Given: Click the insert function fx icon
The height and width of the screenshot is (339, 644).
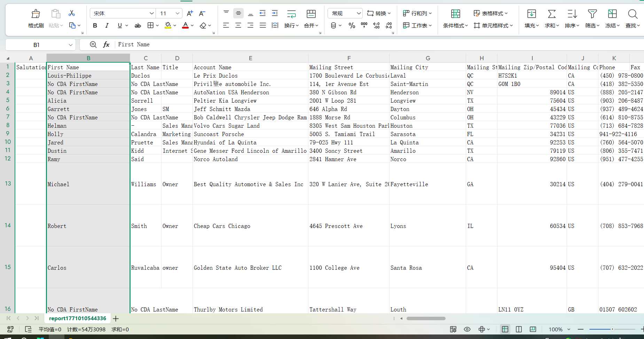Looking at the screenshot, I should pos(106,45).
